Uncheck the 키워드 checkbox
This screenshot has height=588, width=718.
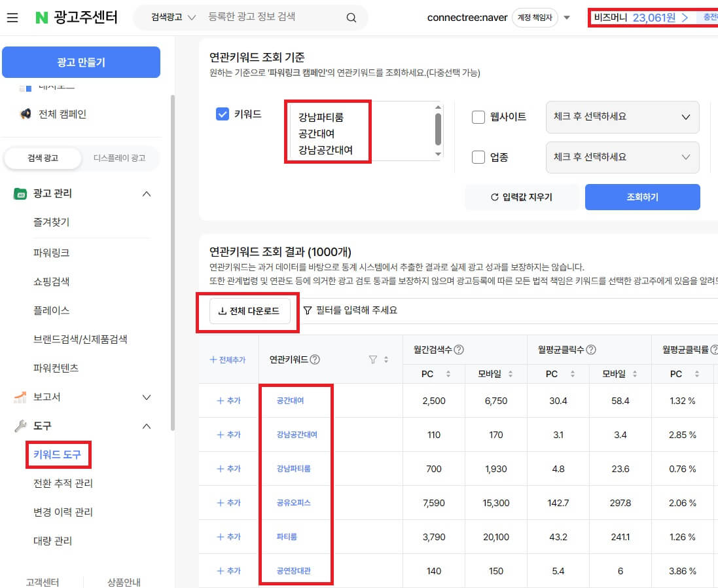click(223, 114)
